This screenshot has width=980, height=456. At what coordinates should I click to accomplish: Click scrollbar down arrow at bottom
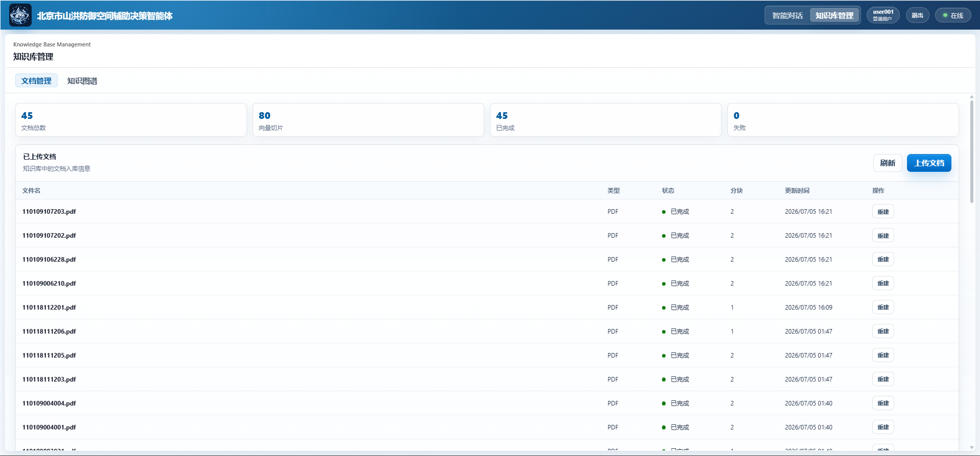tap(972, 448)
